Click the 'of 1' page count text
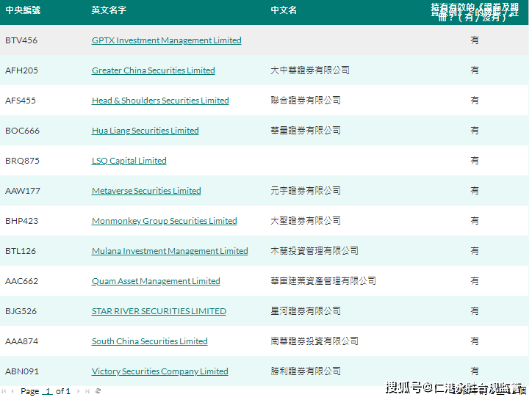The height and width of the screenshot is (400, 532). (63, 391)
